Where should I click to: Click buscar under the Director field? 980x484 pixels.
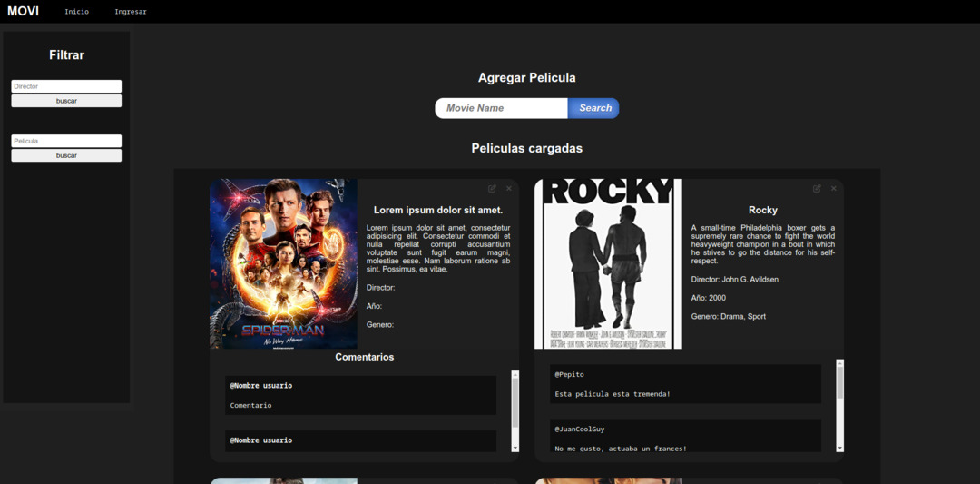(66, 101)
